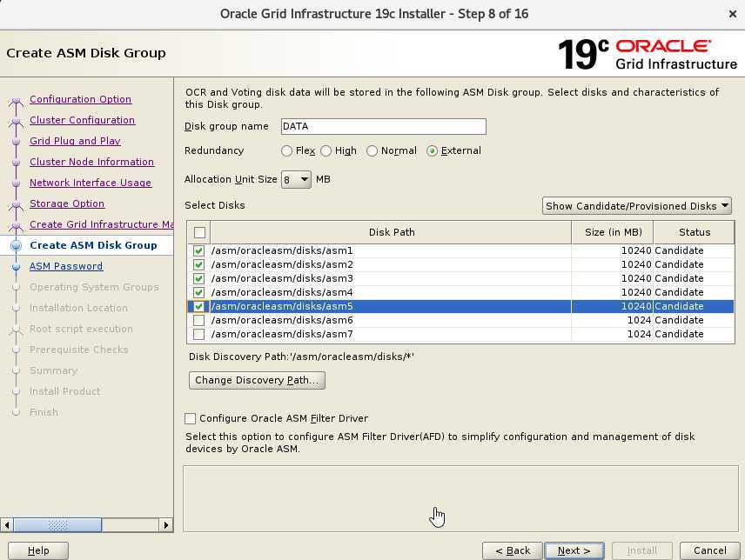Image resolution: width=745 pixels, height=560 pixels.
Task: Open the Network Interface Usage step
Action: [x=91, y=183]
